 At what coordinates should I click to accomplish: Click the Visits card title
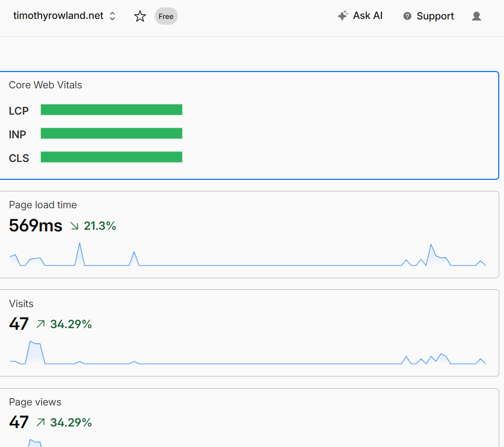click(21, 303)
